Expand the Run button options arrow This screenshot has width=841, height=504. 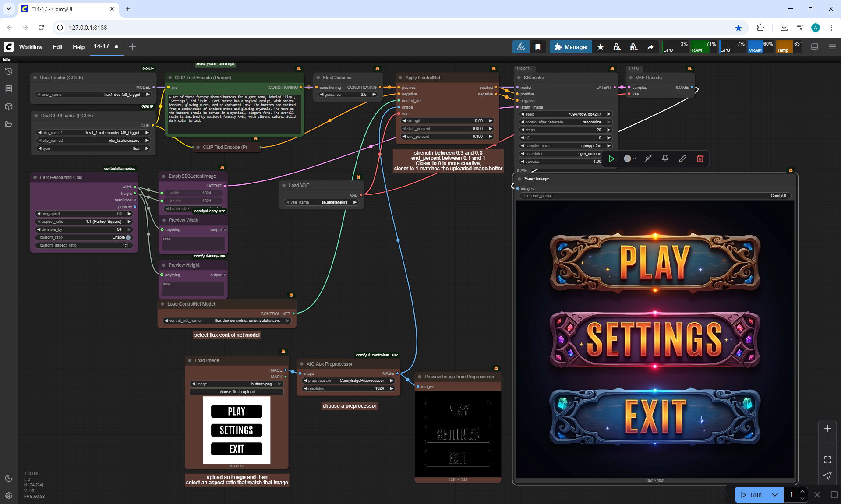(775, 495)
